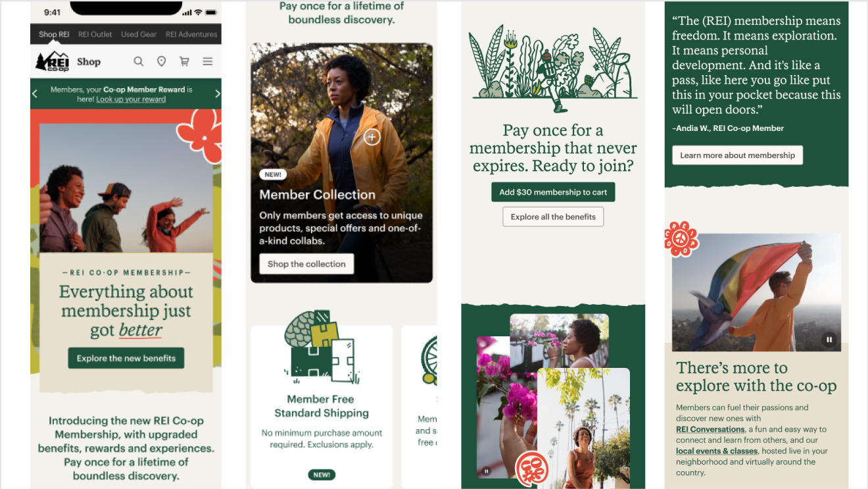Tap the plus hotspot on jacket photo

pyautogui.click(x=372, y=137)
